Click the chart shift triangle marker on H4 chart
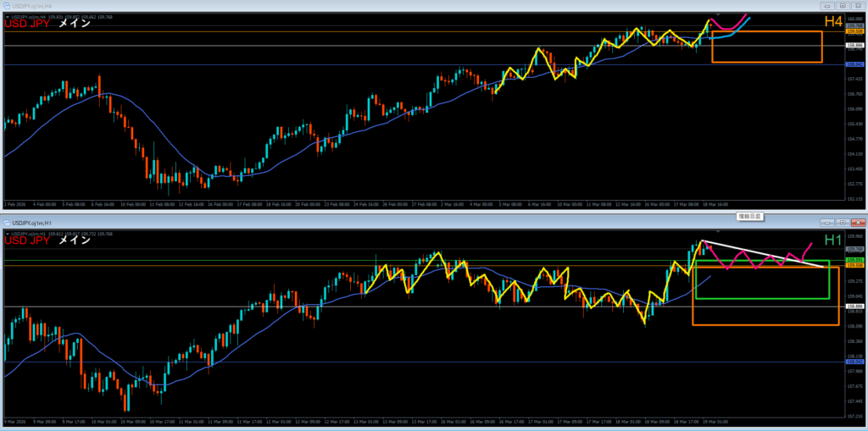The image size is (868, 431). (719, 14)
